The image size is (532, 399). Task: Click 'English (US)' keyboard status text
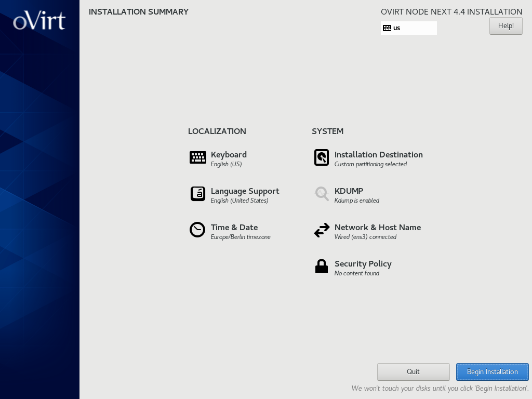[227, 164]
